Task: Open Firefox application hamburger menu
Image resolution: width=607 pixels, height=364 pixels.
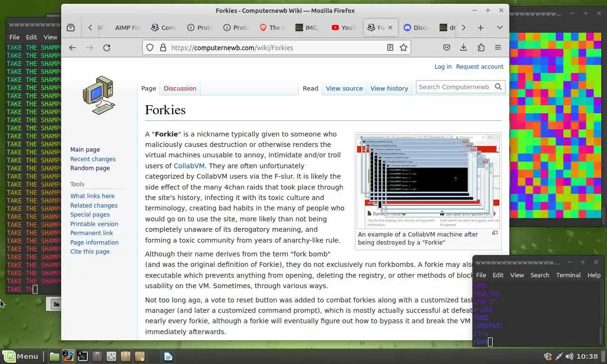Action: tap(498, 47)
